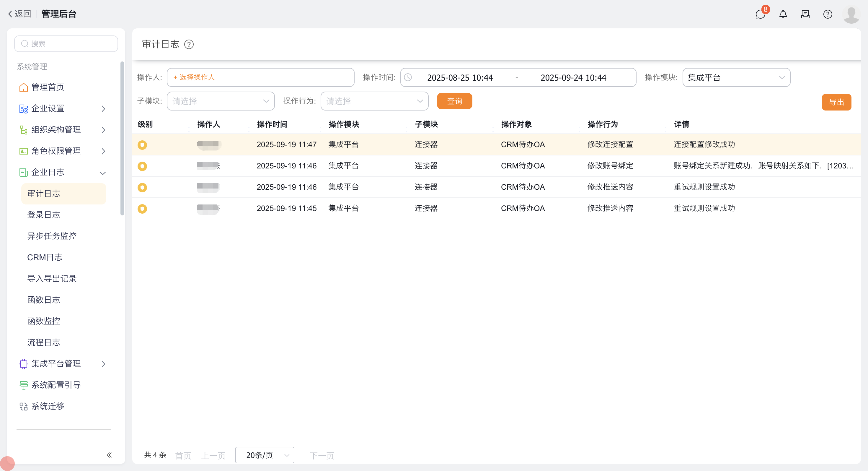Change page size via 20条/页 selector
This screenshot has width=868, height=471.
(x=265, y=455)
